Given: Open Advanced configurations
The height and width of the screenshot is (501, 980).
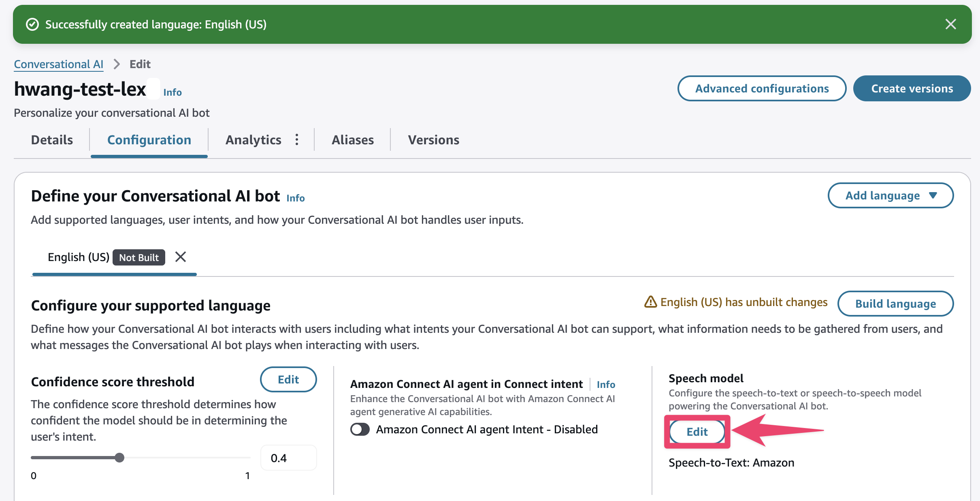Looking at the screenshot, I should coord(762,88).
